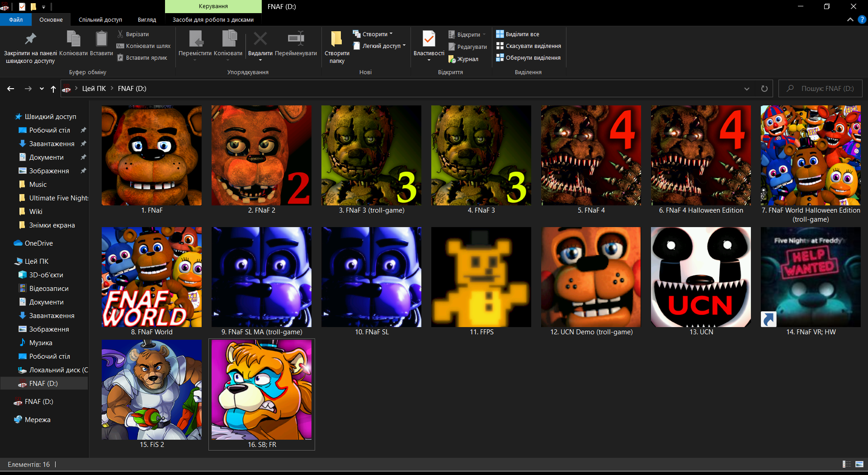This screenshot has height=475, width=868.
Task: Click the Вставити paste icon
Action: pyautogui.click(x=101, y=39)
